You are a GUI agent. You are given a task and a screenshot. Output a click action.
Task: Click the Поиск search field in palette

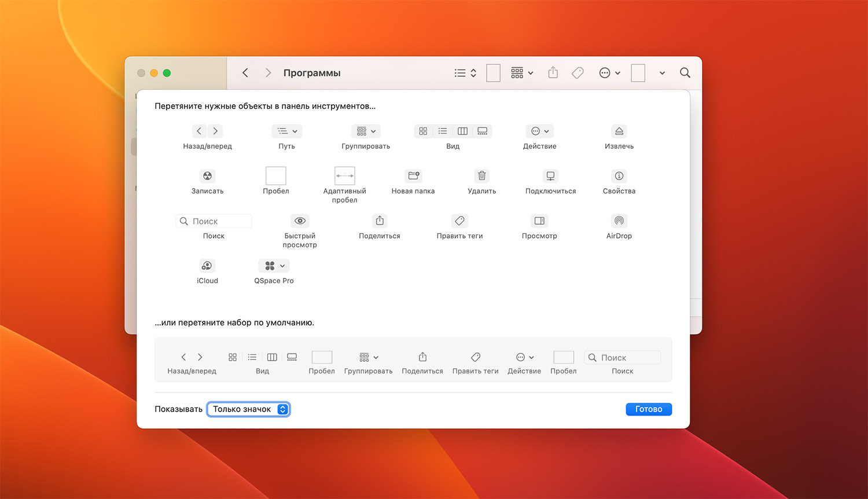coord(214,221)
